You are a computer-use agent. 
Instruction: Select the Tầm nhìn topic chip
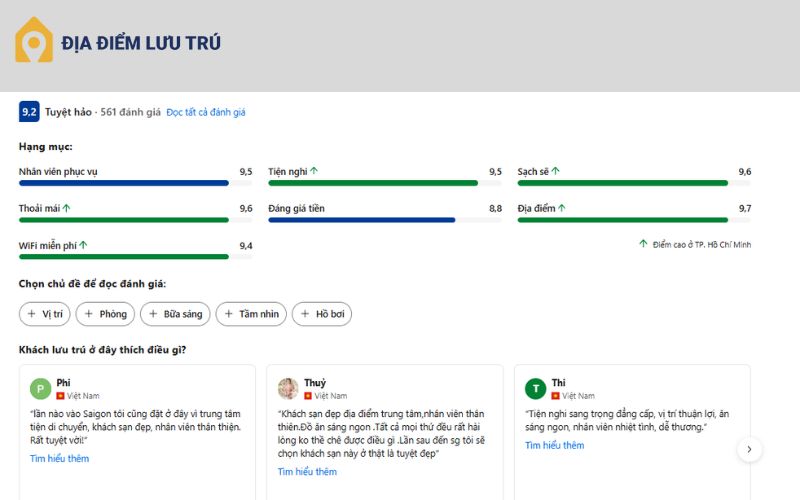click(252, 314)
